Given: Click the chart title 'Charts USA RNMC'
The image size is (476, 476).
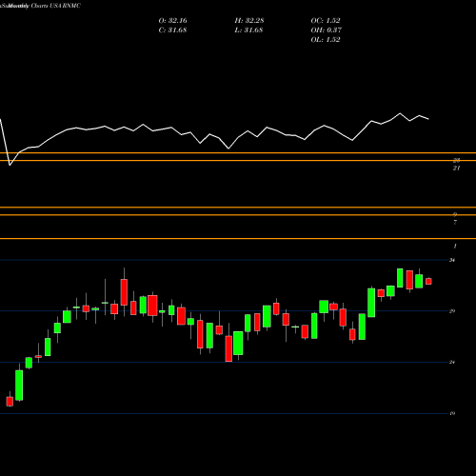Looking at the screenshot, I should [56, 6].
